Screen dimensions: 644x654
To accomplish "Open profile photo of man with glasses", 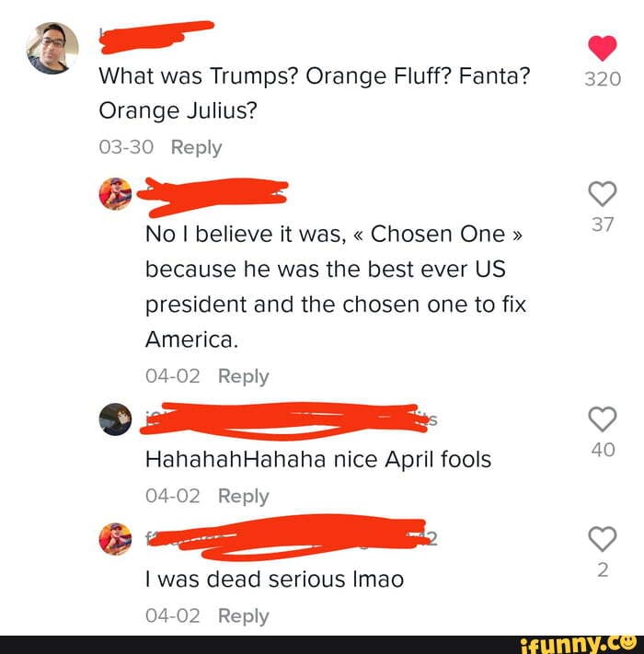I will pyautogui.click(x=52, y=49).
